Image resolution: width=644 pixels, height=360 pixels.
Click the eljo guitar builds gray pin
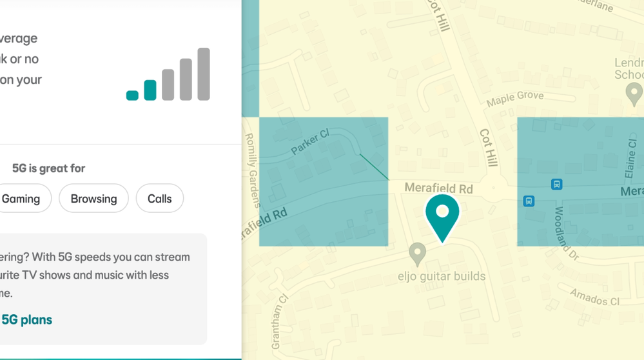coord(417,252)
